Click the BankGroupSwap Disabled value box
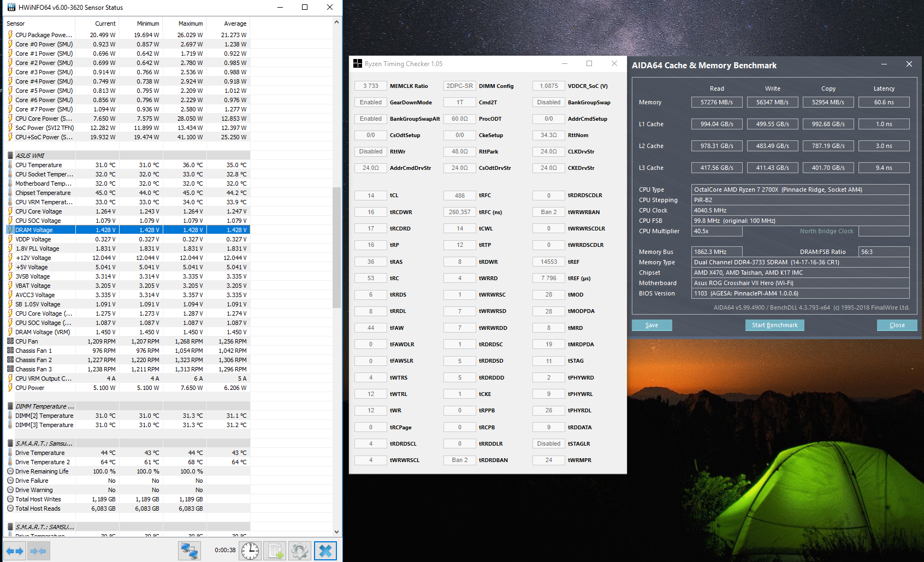The image size is (924, 562). pos(549,102)
